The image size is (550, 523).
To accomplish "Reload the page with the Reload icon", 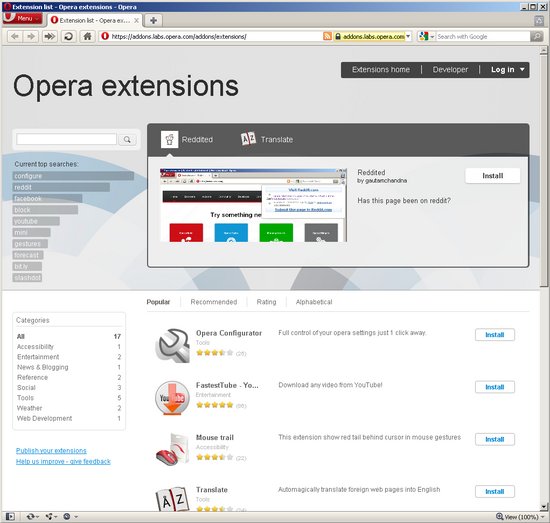I will click(x=69, y=36).
